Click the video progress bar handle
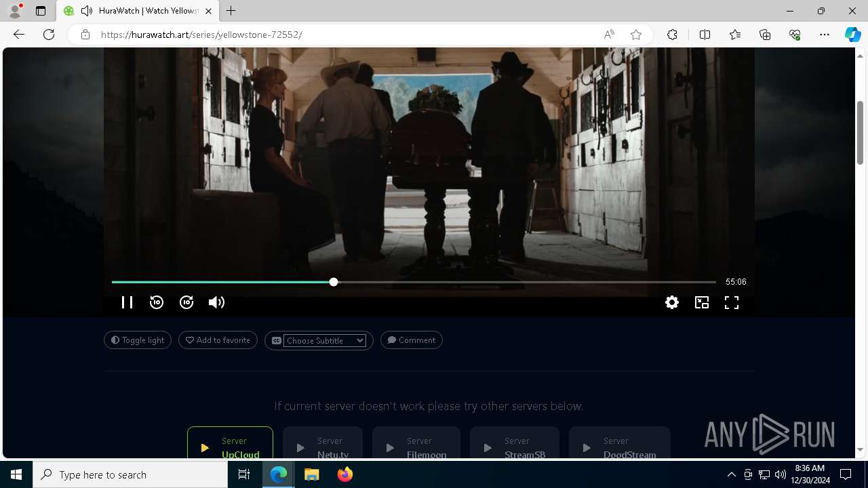Screen dimensions: 868x488 pyautogui.click(x=334, y=282)
